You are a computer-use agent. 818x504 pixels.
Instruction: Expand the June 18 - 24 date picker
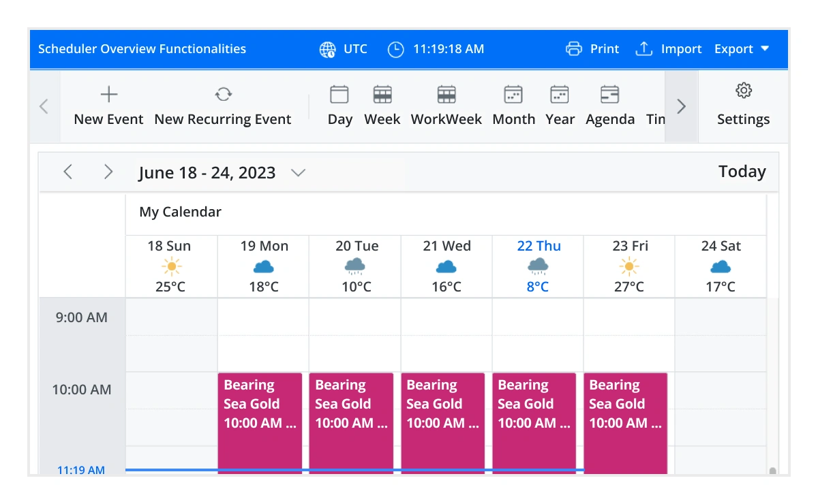[x=298, y=172]
